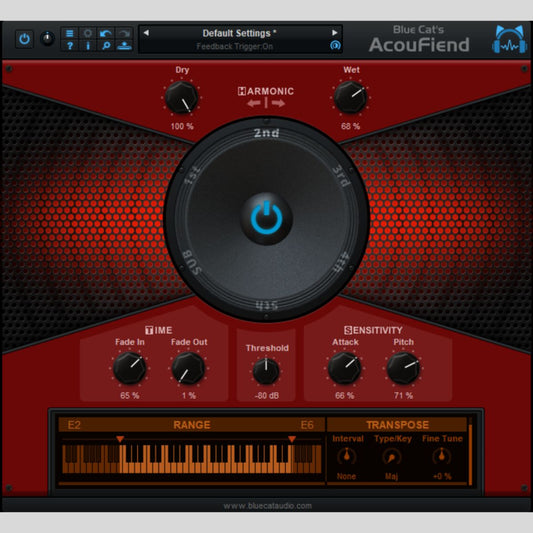Click the boxed S icon of SENSITIVITY
The width and height of the screenshot is (533, 533).
tap(348, 330)
